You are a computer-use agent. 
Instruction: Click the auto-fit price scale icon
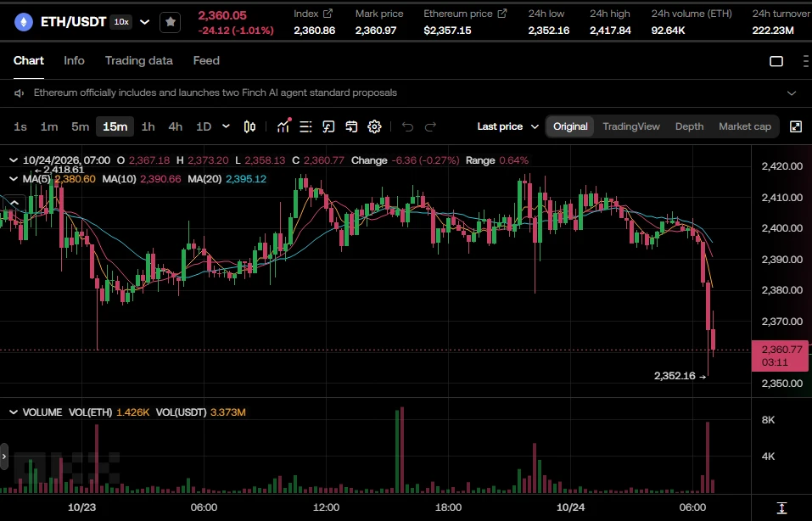coord(782,508)
